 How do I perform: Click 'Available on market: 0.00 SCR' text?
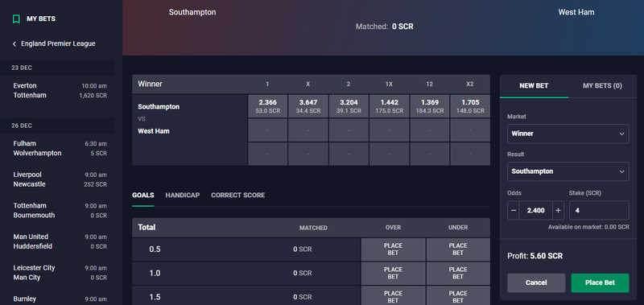(x=588, y=227)
